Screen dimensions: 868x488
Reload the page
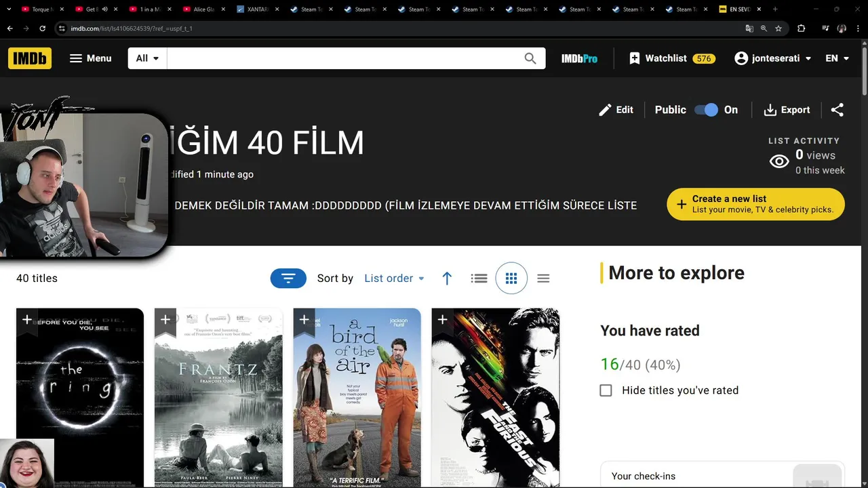(x=42, y=28)
